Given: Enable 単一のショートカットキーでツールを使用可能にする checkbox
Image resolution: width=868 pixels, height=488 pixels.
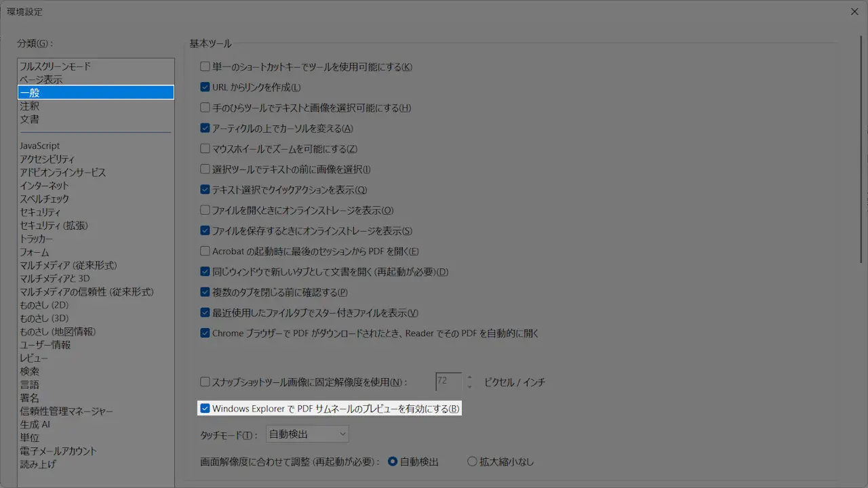Looking at the screenshot, I should 205,67.
